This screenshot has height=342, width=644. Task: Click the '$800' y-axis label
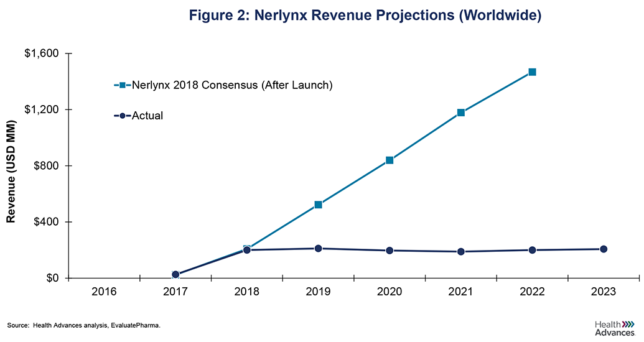[46, 166]
